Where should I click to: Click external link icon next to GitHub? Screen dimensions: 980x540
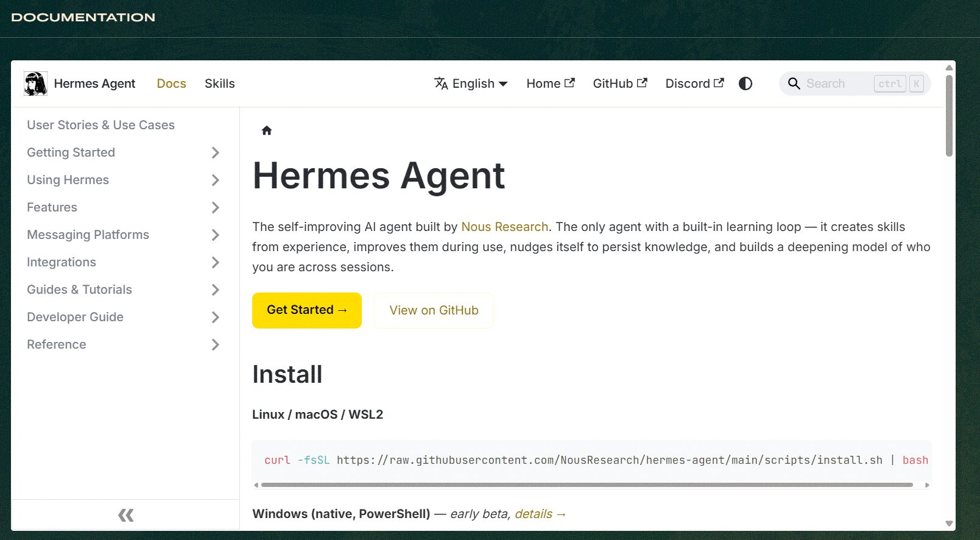click(642, 83)
